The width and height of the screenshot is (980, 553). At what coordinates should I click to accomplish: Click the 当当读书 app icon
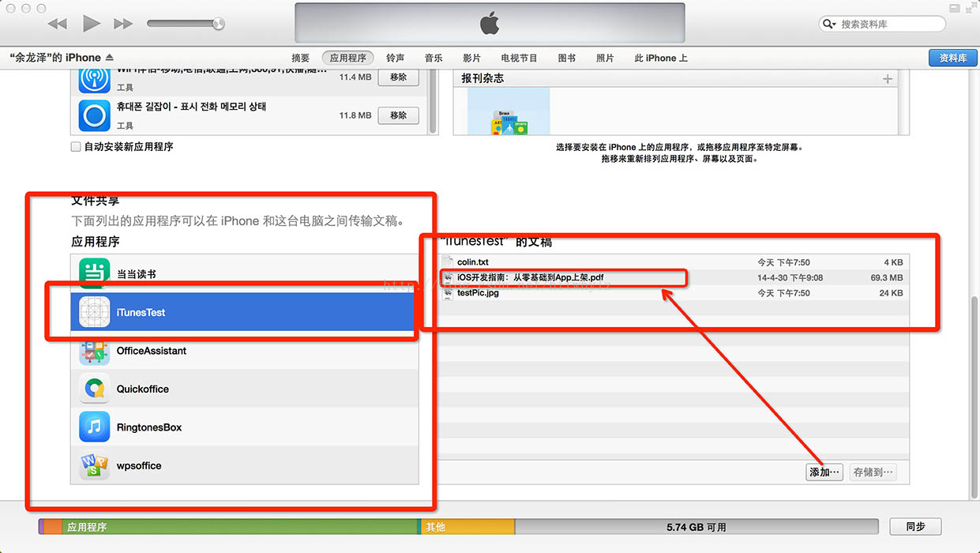[95, 274]
